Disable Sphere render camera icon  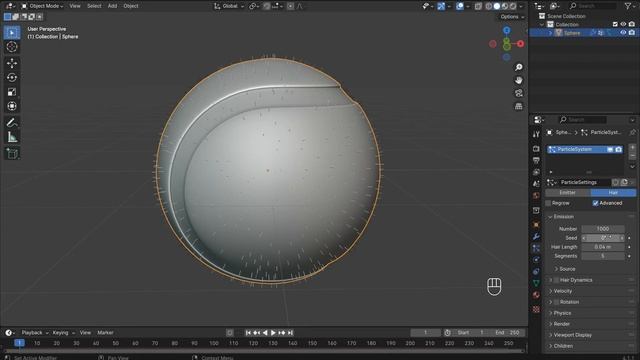click(x=632, y=33)
